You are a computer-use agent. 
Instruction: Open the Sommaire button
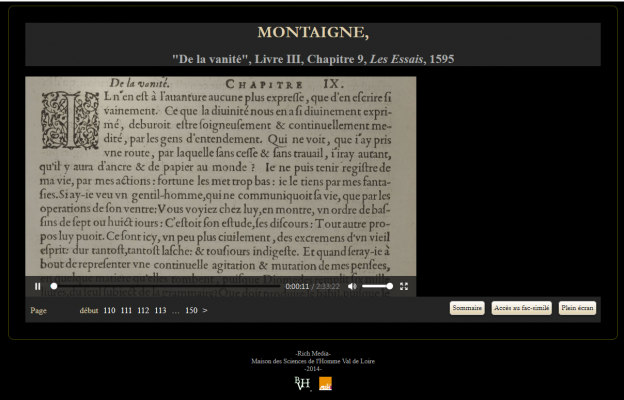[467, 308]
